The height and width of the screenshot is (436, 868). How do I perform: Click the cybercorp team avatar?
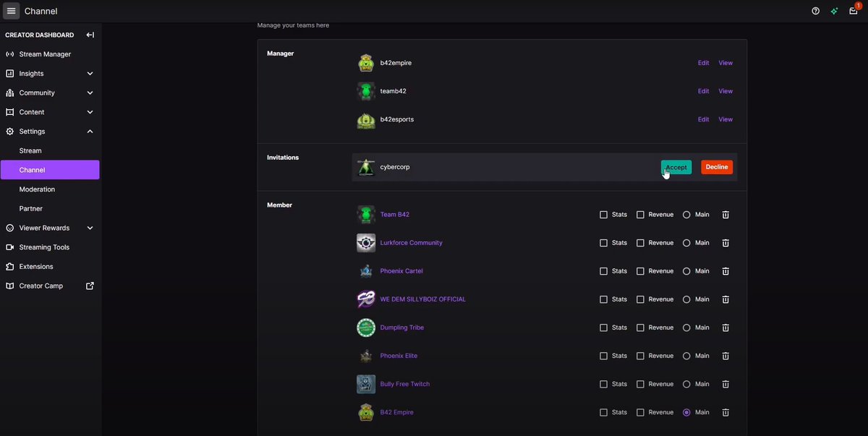[x=366, y=167]
